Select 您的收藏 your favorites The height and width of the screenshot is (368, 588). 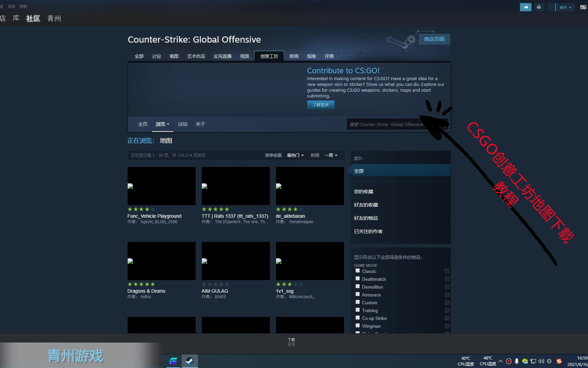click(x=363, y=191)
